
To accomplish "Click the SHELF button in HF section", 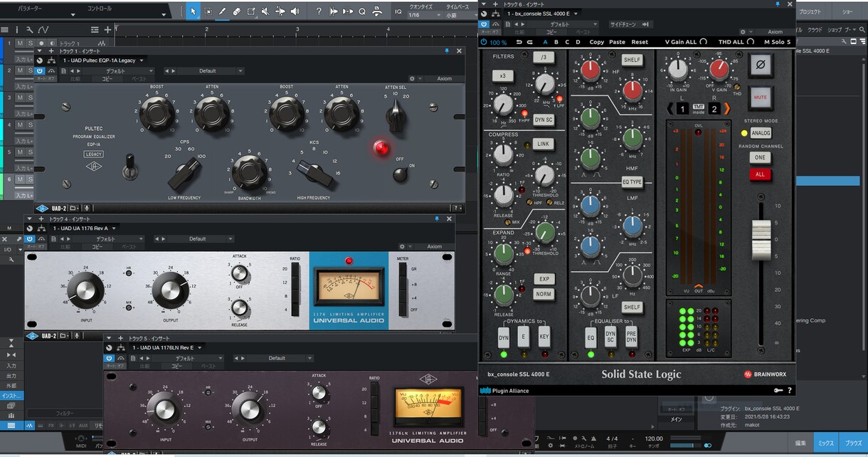I will coord(632,61).
